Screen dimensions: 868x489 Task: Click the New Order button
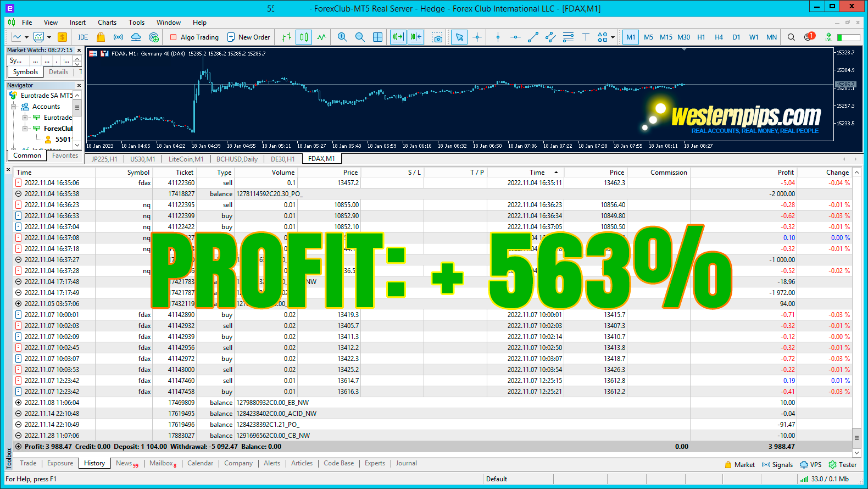click(x=248, y=37)
